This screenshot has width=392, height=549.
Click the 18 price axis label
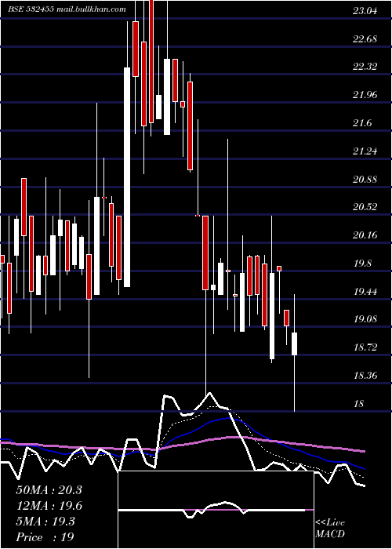point(359,404)
